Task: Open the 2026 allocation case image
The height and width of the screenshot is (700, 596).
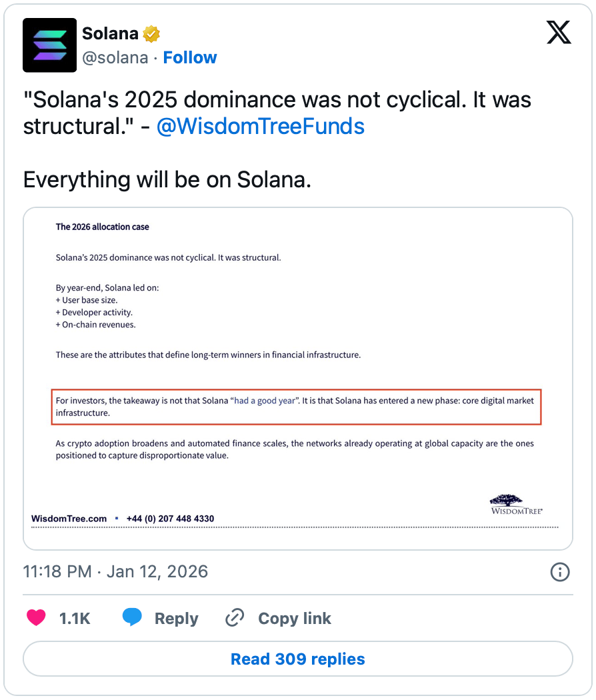Action: 298,333
